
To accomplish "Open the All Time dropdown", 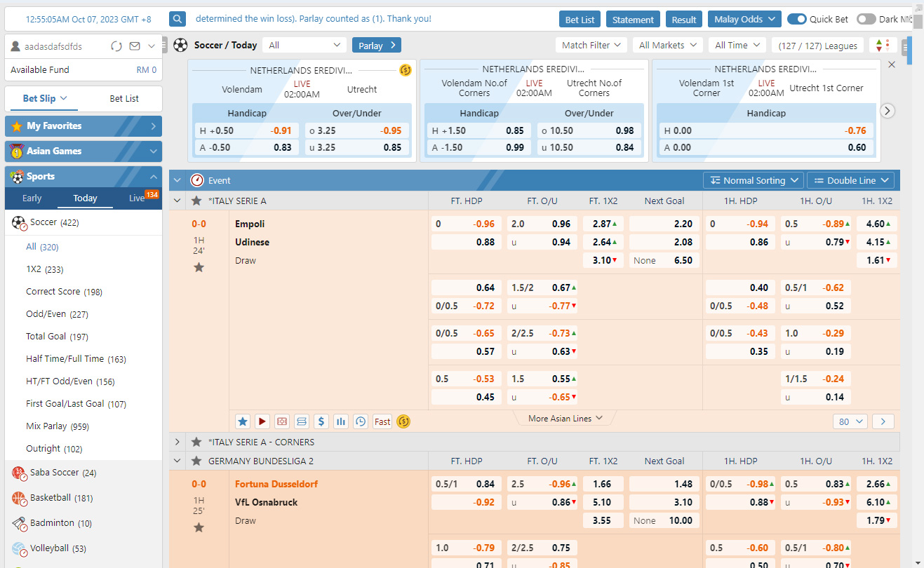I will [x=737, y=45].
